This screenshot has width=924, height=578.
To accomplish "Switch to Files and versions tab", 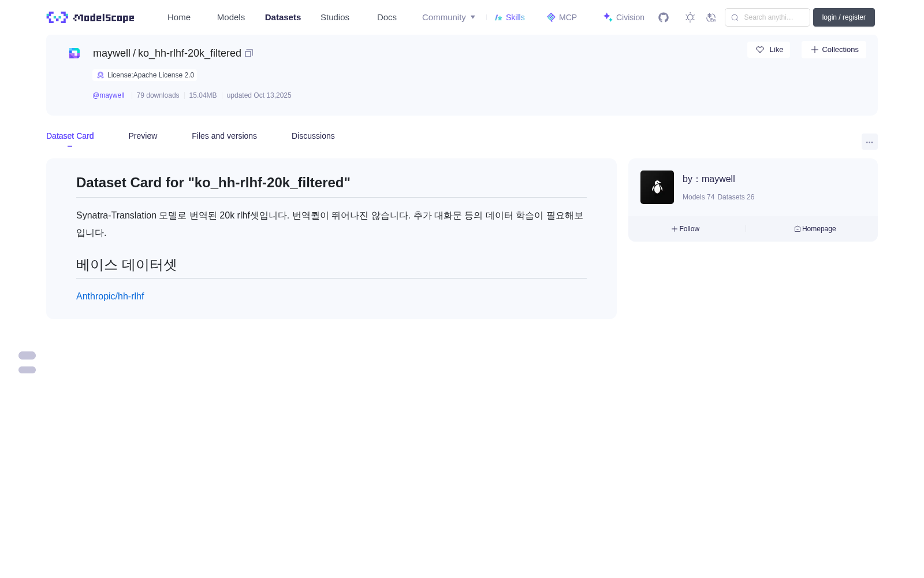I will point(224,136).
